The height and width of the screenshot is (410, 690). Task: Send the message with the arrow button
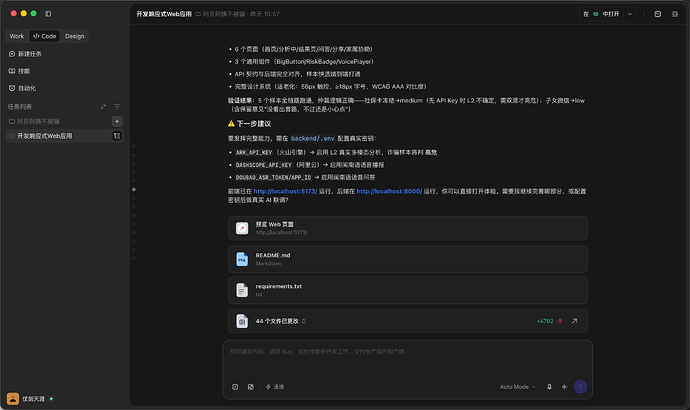click(580, 387)
